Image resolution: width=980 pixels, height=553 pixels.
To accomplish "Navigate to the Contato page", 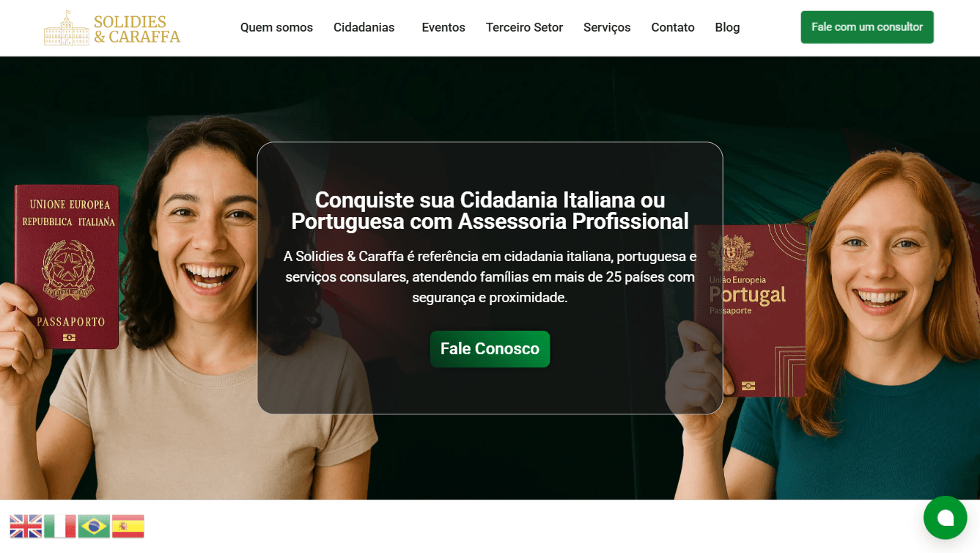I will 673,28.
